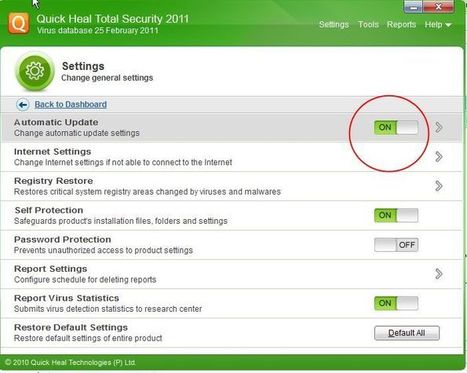Click 'Change general settings' subtitle
Viewport: 467px width, 373px height.
coord(107,78)
